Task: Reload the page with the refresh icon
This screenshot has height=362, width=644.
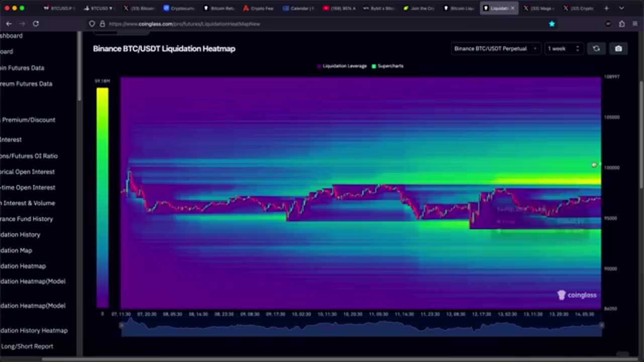Action: pos(36,24)
